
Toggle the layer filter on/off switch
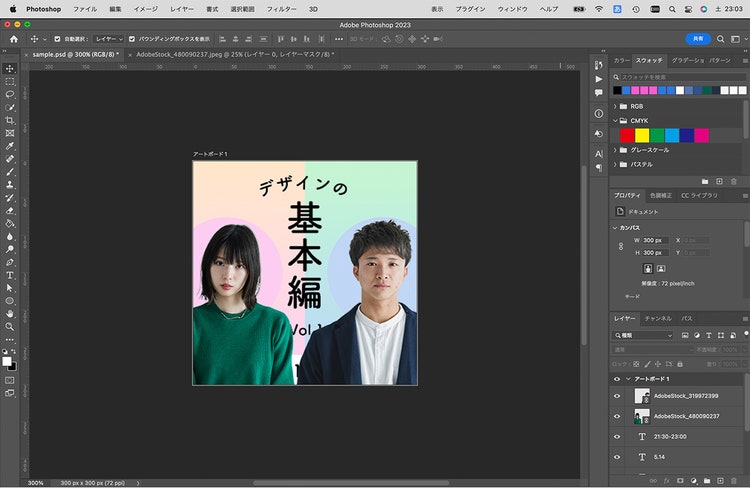tap(746, 334)
